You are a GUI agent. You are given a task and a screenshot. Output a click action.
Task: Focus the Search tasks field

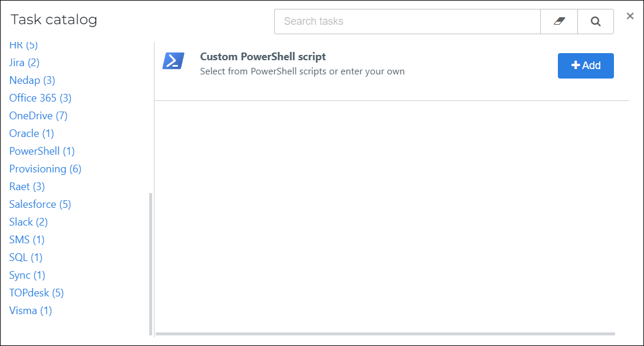pyautogui.click(x=408, y=21)
